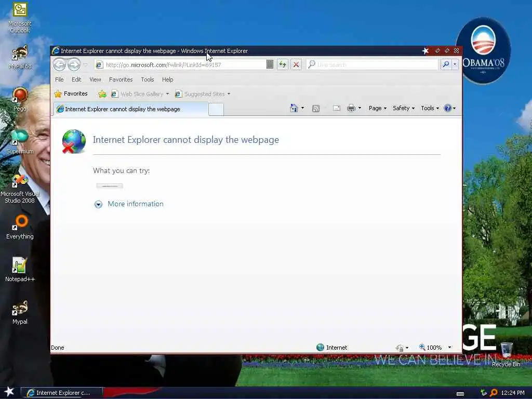Open the recent pages dropdown arrow
Image resolution: width=532 pixels, height=399 pixels.
86,64
